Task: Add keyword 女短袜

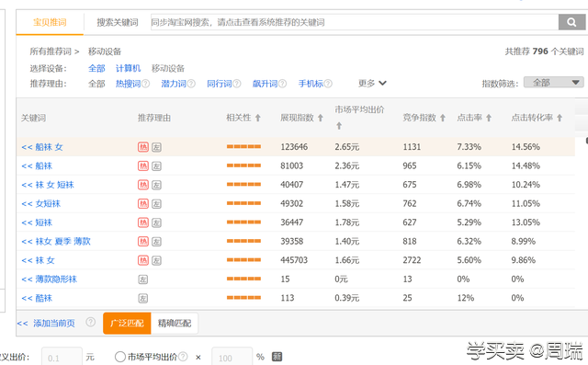Action: 40,204
